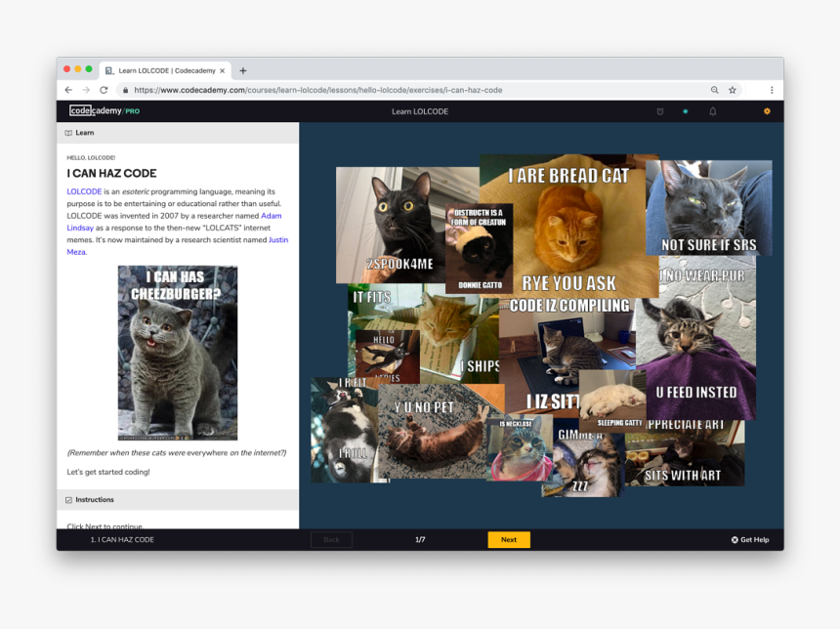Image resolution: width=840 pixels, height=629 pixels.
Task: Click the teal status dot in header
Action: pyautogui.click(x=685, y=111)
